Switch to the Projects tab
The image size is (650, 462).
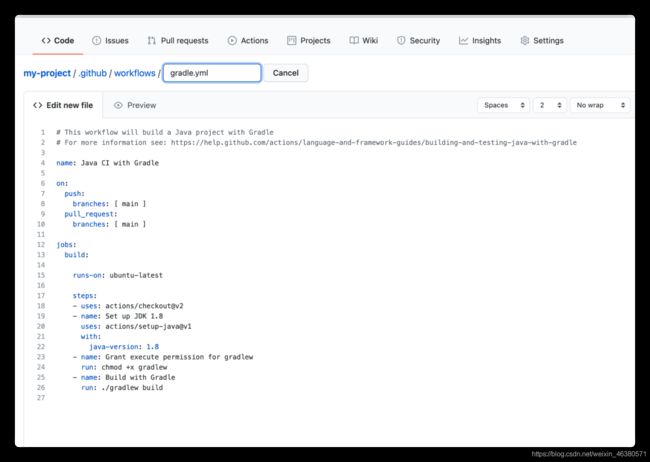click(309, 41)
